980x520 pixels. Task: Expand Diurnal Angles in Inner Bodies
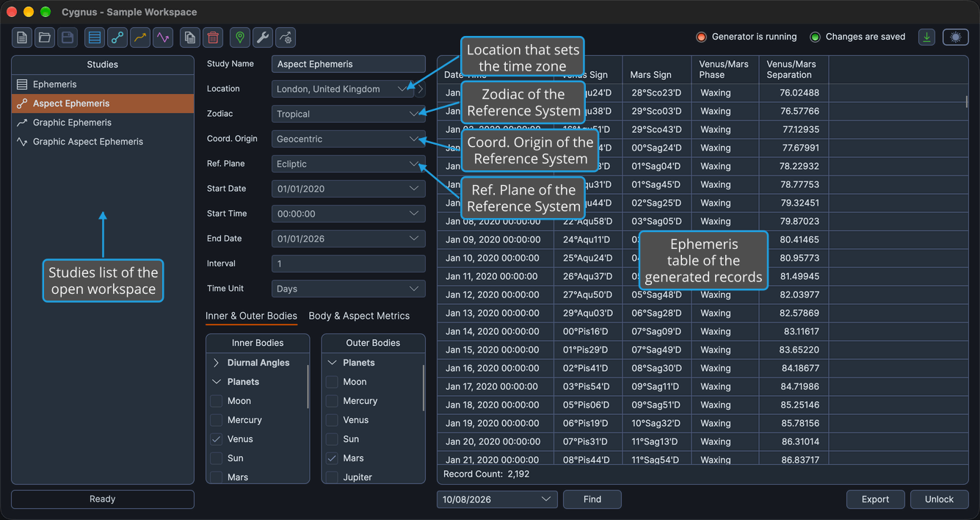(x=217, y=363)
